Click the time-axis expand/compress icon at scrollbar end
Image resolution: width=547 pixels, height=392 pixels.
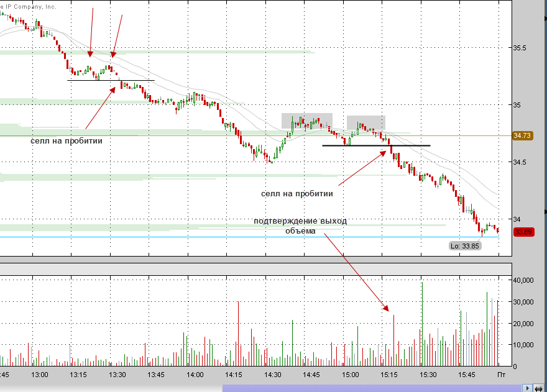pos(539,388)
